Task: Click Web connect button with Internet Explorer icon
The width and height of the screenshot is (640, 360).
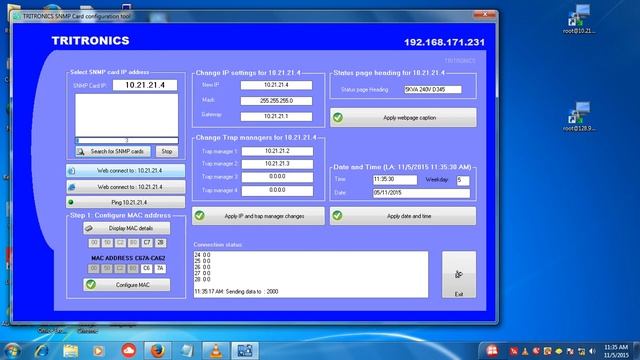Action: (126, 187)
